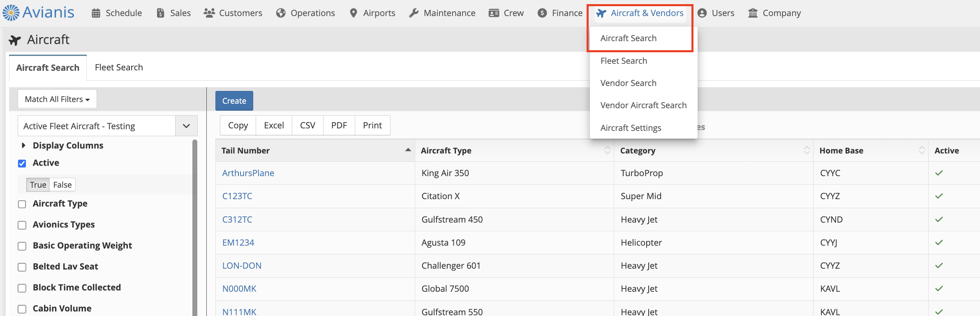Open the Match All Filters dropdown
This screenshot has width=980, height=316.
point(57,99)
